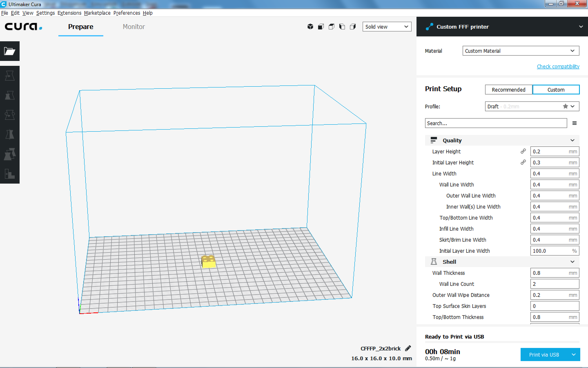Click the Cura logo
The width and height of the screenshot is (588, 368).
23,27
